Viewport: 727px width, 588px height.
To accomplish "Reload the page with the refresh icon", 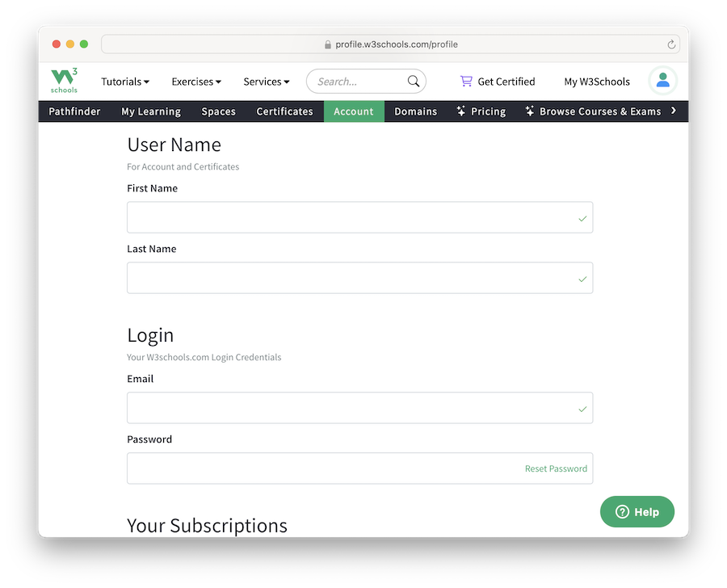I will pyautogui.click(x=671, y=44).
